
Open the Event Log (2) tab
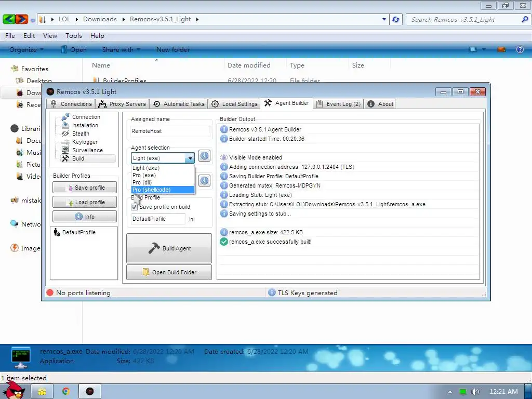338,104
